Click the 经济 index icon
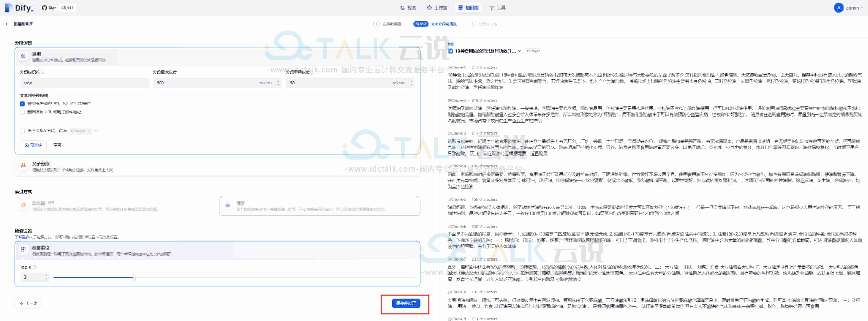Viewport: 868px width, 321px height. pyautogui.click(x=228, y=205)
